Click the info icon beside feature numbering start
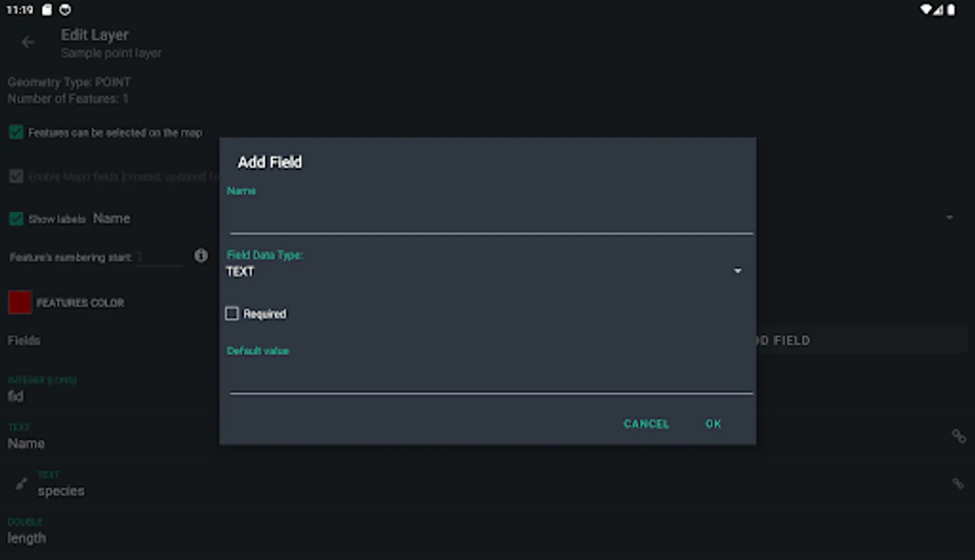 point(200,256)
